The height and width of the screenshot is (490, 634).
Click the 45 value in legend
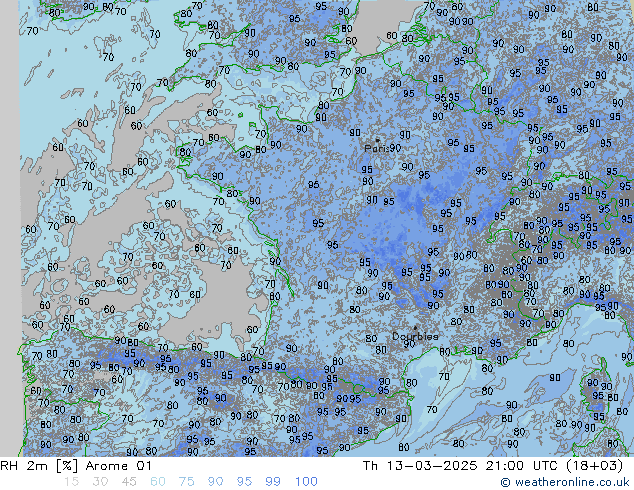pos(129,482)
